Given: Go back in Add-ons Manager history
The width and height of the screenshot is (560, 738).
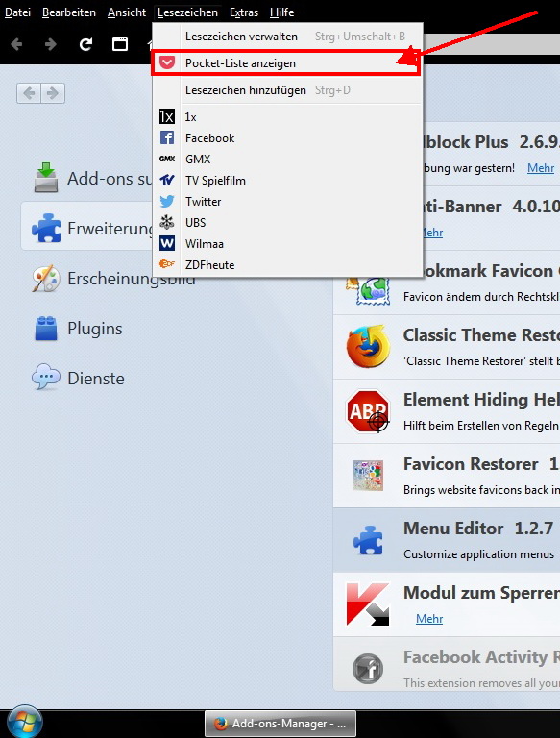Looking at the screenshot, I should 29,93.
